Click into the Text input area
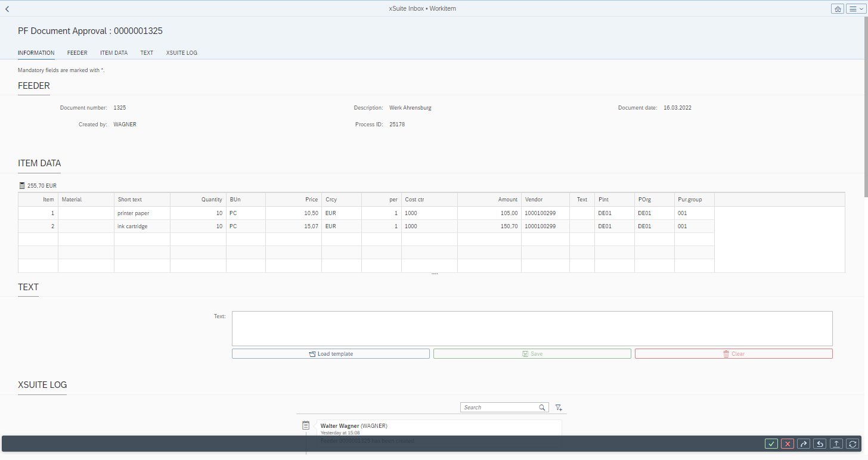868x460 pixels. pyautogui.click(x=532, y=328)
